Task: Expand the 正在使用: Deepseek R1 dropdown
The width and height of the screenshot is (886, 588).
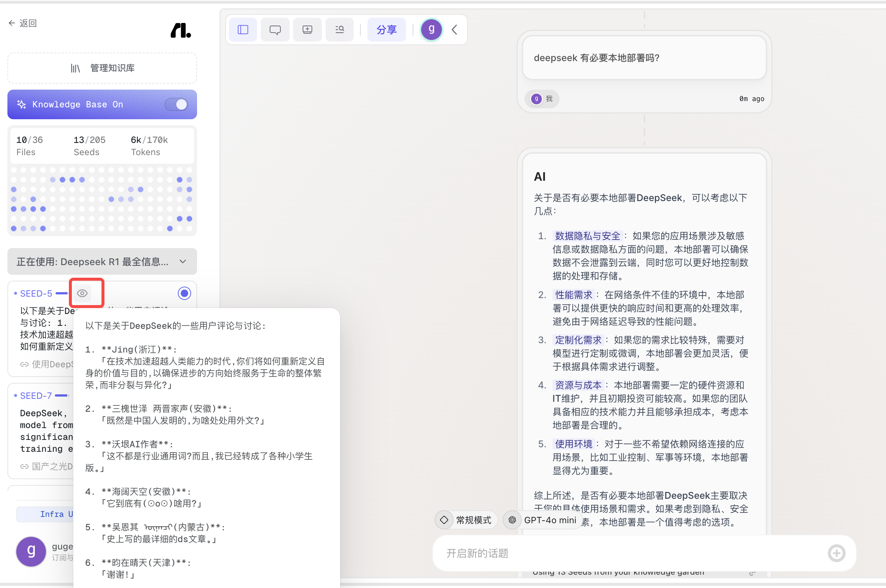Action: click(102, 261)
